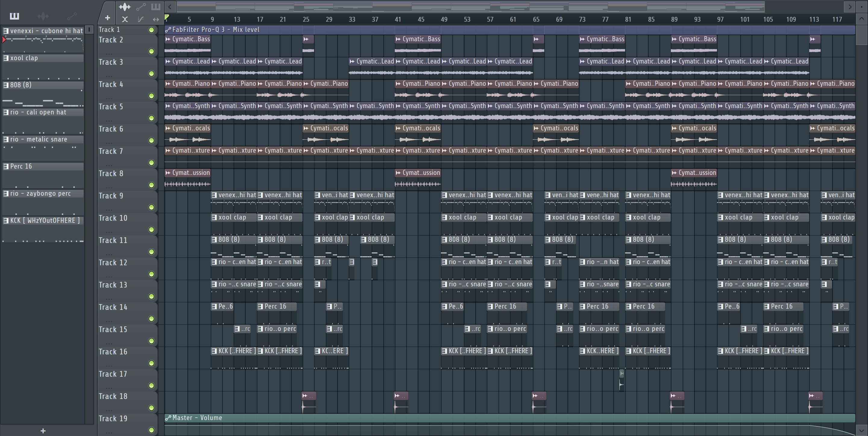The width and height of the screenshot is (868, 436).
Task: Show audio clips in the picker panel
Action: pos(43,16)
